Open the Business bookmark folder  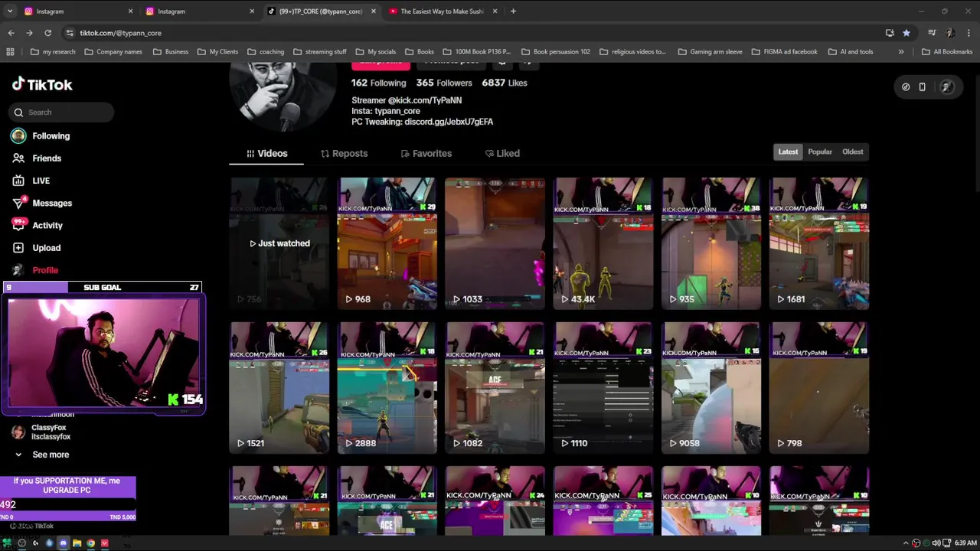tap(171, 52)
